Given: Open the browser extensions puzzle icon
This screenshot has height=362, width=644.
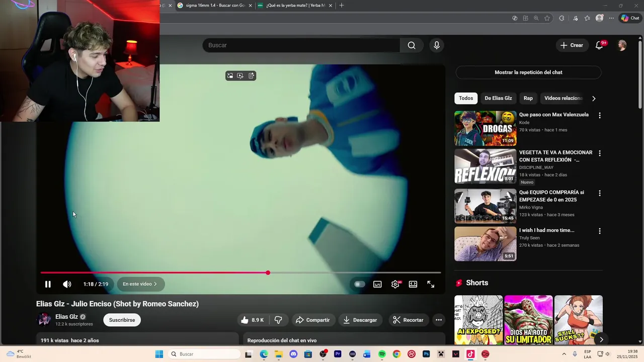Looking at the screenshot, I should [561, 18].
